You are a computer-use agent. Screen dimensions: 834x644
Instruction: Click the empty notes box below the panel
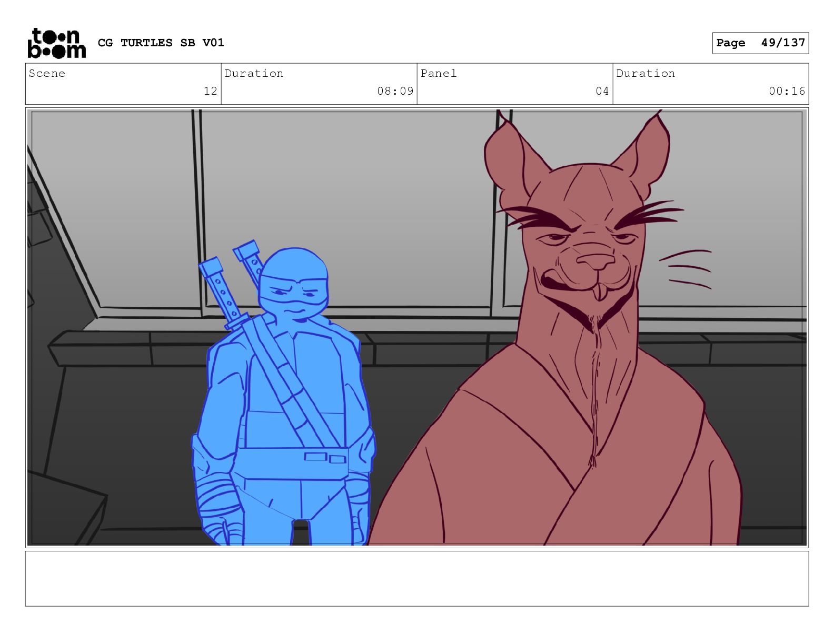click(x=417, y=578)
